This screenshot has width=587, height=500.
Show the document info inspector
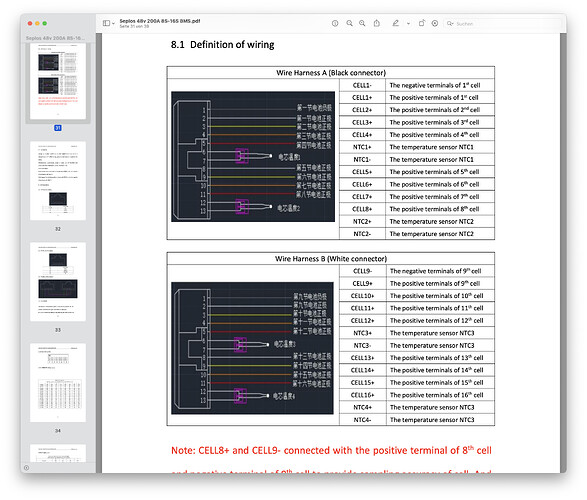(335, 23)
